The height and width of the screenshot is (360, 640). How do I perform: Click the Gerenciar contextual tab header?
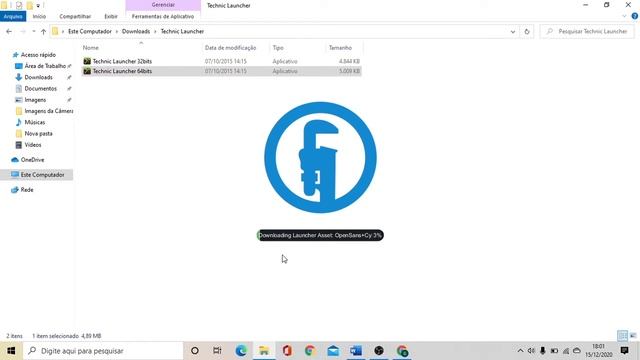pos(163,5)
